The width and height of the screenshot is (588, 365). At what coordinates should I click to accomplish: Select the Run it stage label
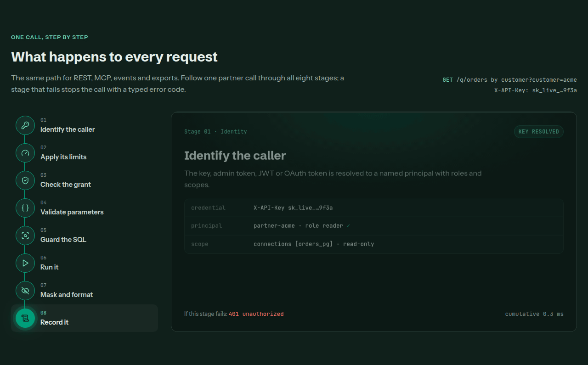tap(50, 267)
